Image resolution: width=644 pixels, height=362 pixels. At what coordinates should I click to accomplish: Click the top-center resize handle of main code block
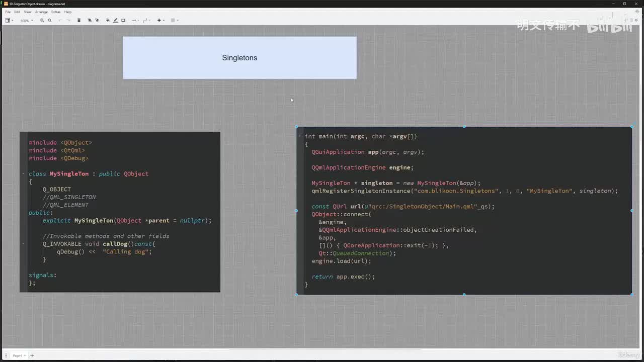(x=464, y=127)
